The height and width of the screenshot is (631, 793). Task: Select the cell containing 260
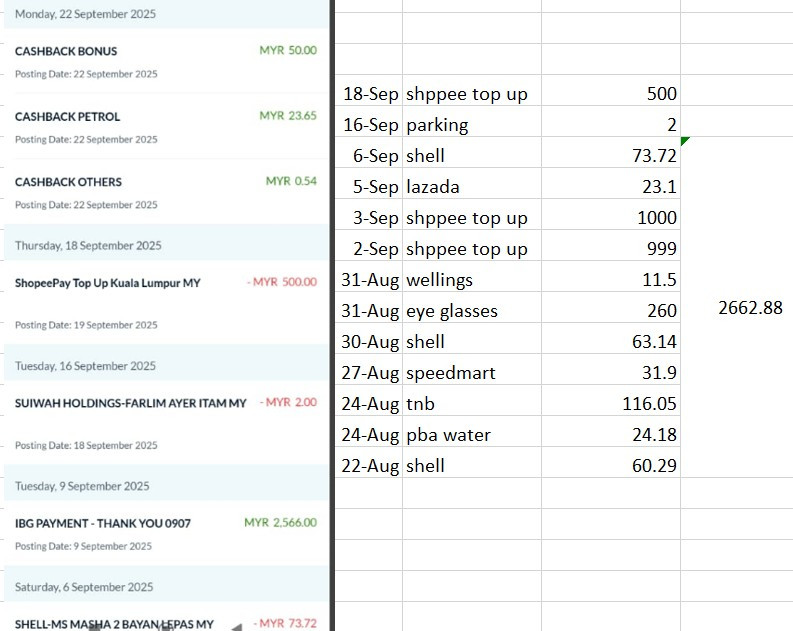click(x=611, y=307)
